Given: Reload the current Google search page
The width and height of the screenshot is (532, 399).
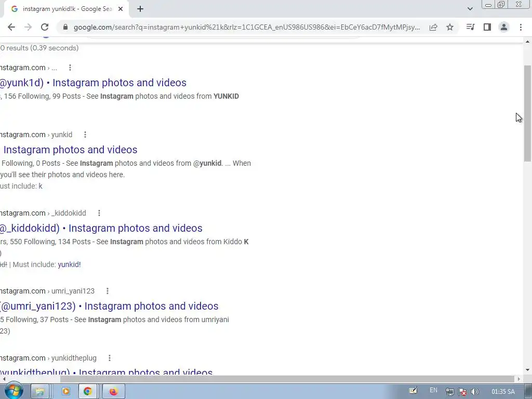Looking at the screenshot, I should point(45,27).
